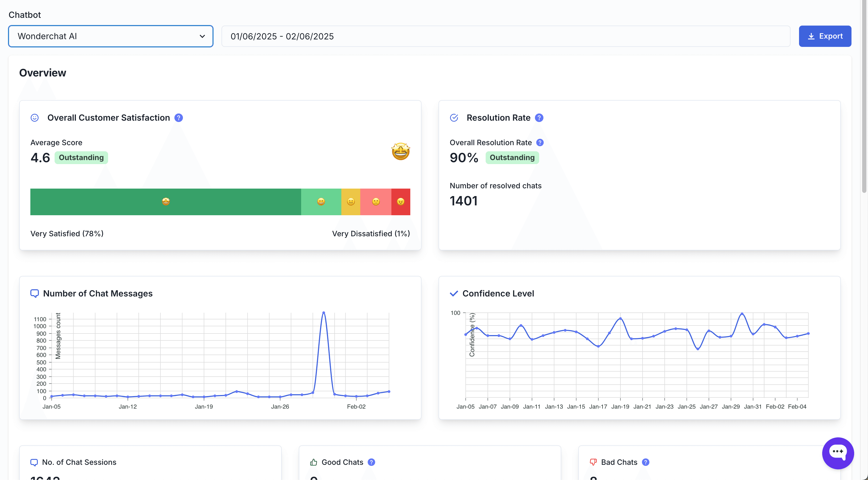Click the peak data point on the Chat Messages chart
Viewport: 868px width, 480px height.
(324, 313)
